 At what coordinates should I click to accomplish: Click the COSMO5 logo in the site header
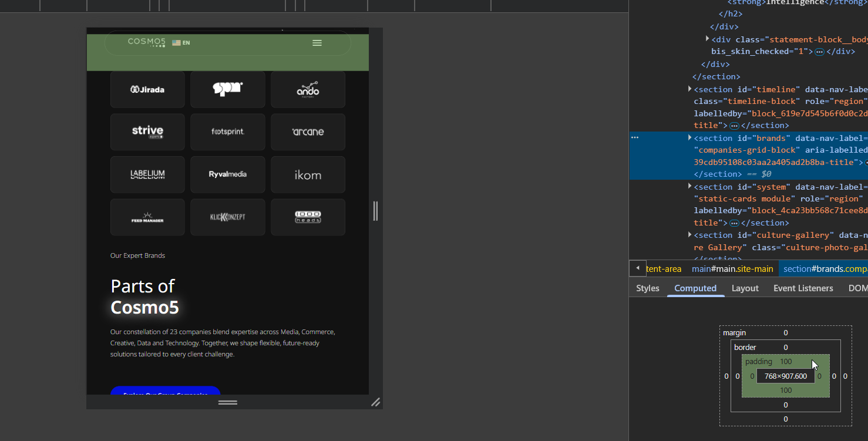click(x=147, y=42)
